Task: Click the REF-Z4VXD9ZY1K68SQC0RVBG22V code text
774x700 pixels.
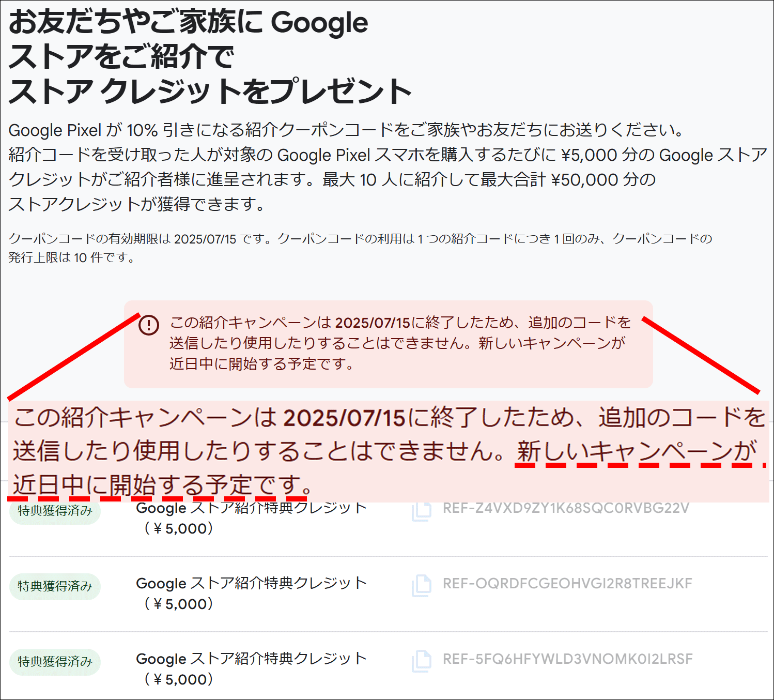Action: pos(566,508)
